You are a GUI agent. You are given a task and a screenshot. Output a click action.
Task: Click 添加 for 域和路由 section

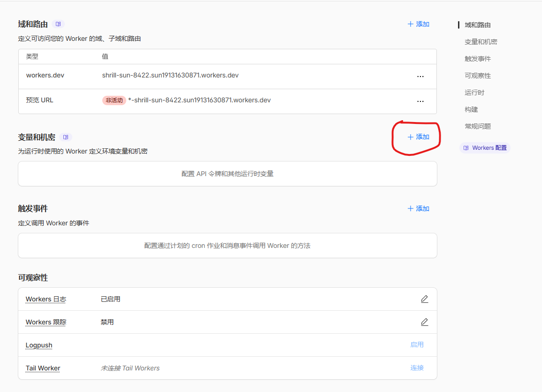[418, 24]
